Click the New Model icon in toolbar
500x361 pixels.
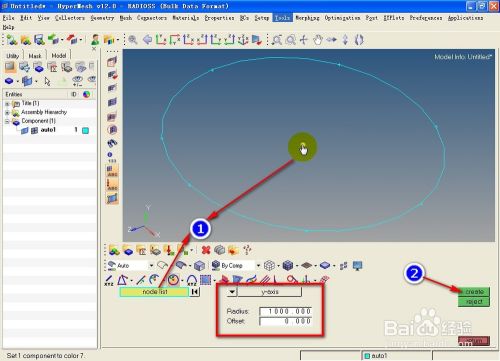(12, 40)
